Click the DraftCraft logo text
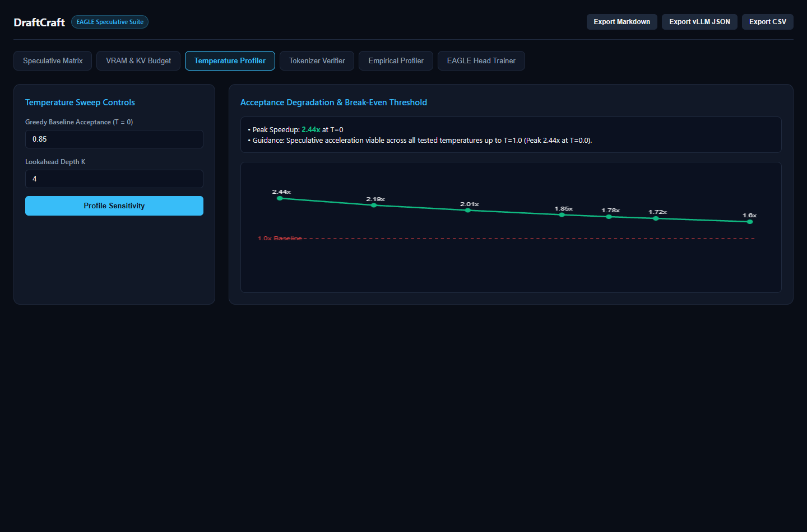 pos(39,22)
